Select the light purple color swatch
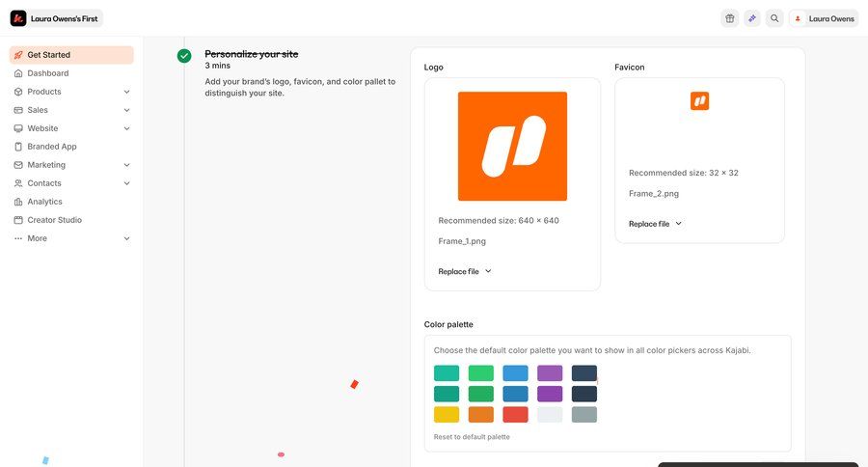 (x=550, y=372)
